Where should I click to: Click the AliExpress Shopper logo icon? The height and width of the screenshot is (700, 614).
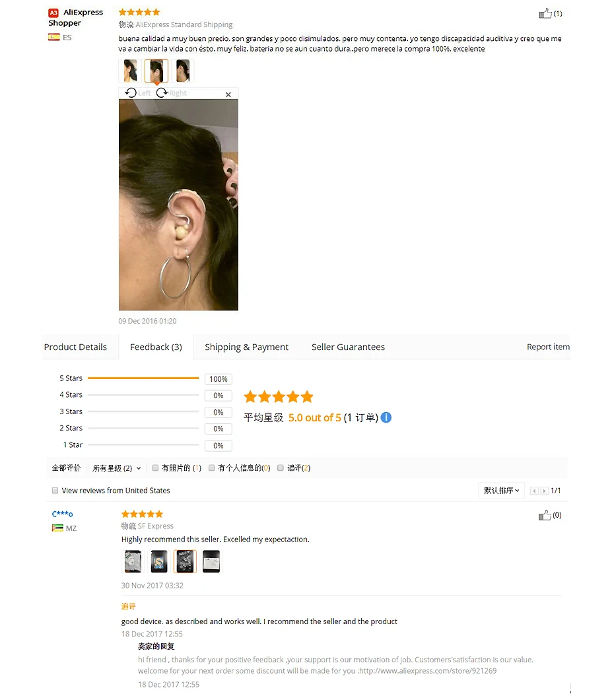(53, 13)
